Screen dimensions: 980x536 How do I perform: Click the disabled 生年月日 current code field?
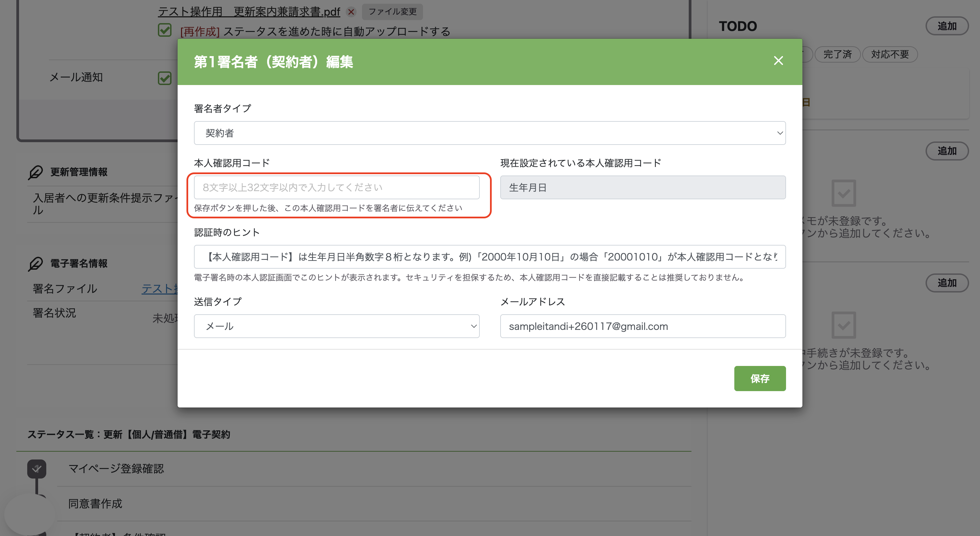[642, 187]
